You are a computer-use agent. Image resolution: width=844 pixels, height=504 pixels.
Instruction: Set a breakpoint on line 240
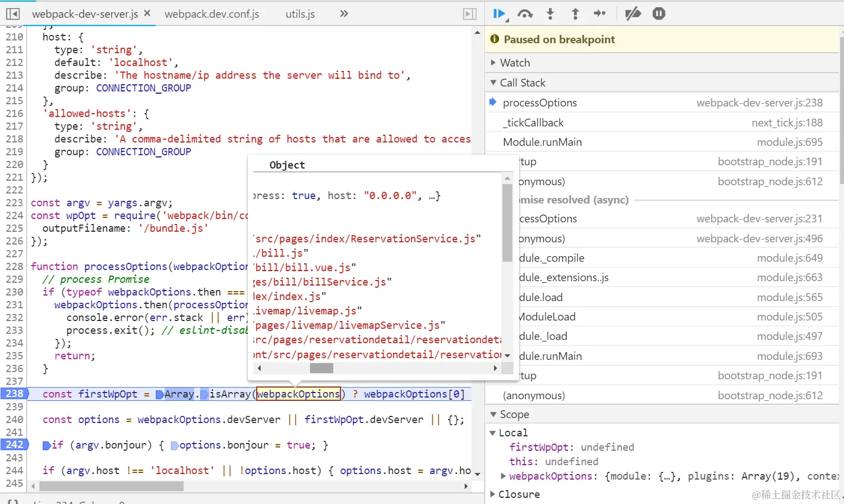point(14,419)
